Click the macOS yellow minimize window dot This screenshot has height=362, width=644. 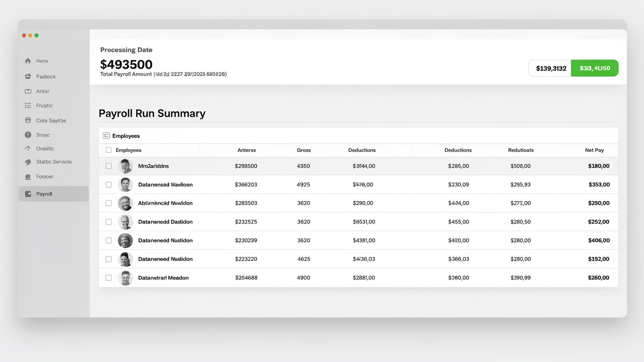pyautogui.click(x=30, y=36)
